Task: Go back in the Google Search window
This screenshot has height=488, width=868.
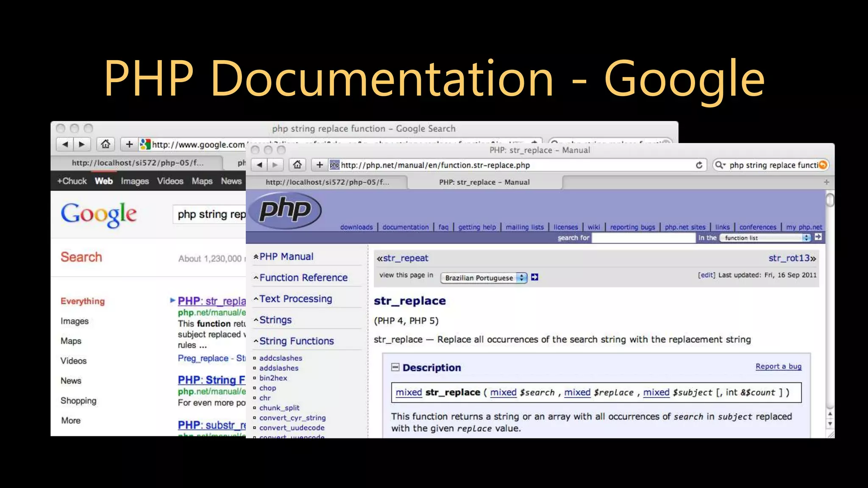Action: [x=65, y=144]
